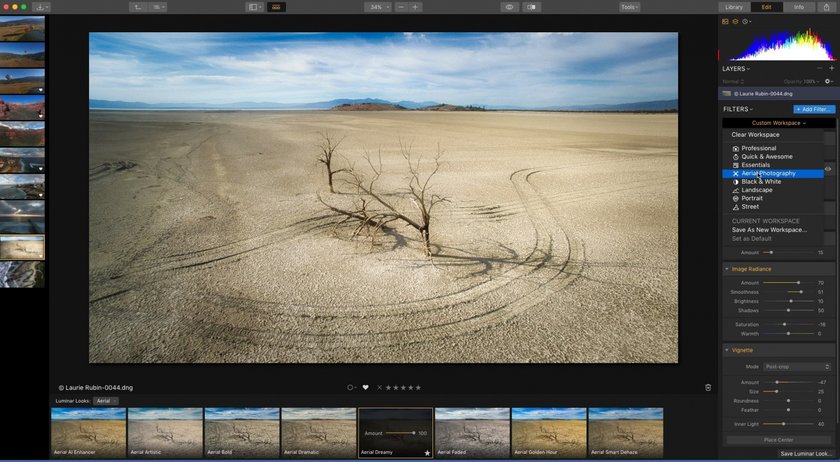Switch to the Library tab
840x462 pixels.
click(734, 7)
